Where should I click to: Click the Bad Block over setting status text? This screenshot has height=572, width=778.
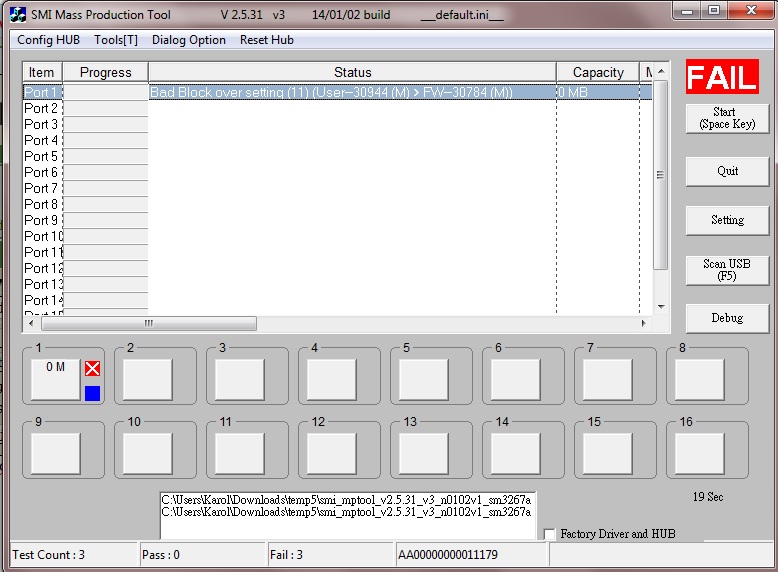tap(331, 92)
